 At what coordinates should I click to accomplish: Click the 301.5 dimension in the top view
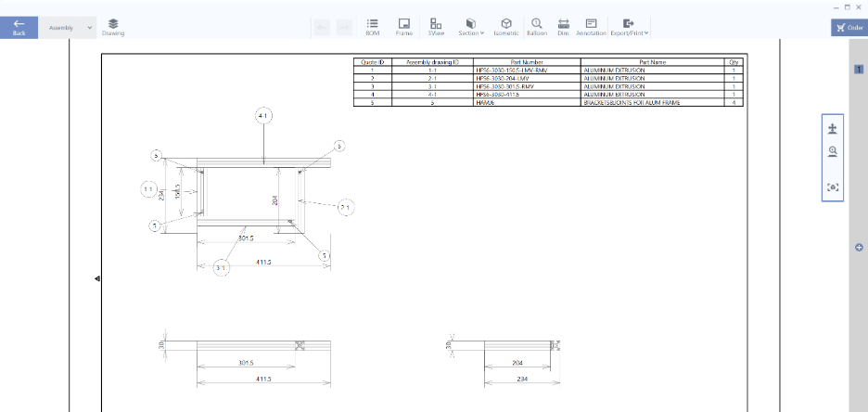pos(245,238)
